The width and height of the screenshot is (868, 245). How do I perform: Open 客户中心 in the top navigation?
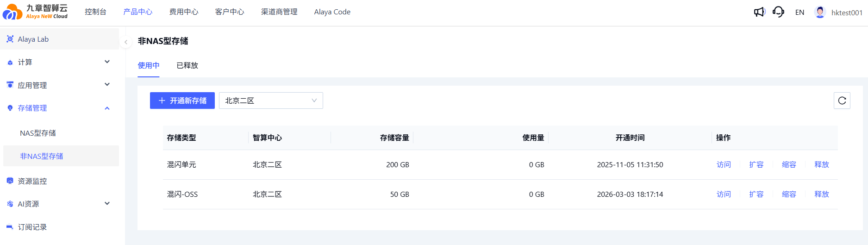point(230,12)
